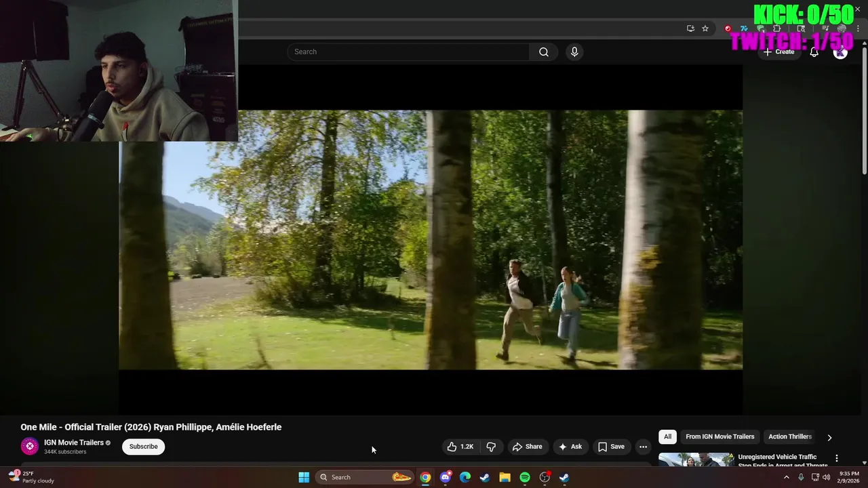This screenshot has width=868, height=488.
Task: Open Microsoft Edge from the taskbar
Action: tap(465, 477)
